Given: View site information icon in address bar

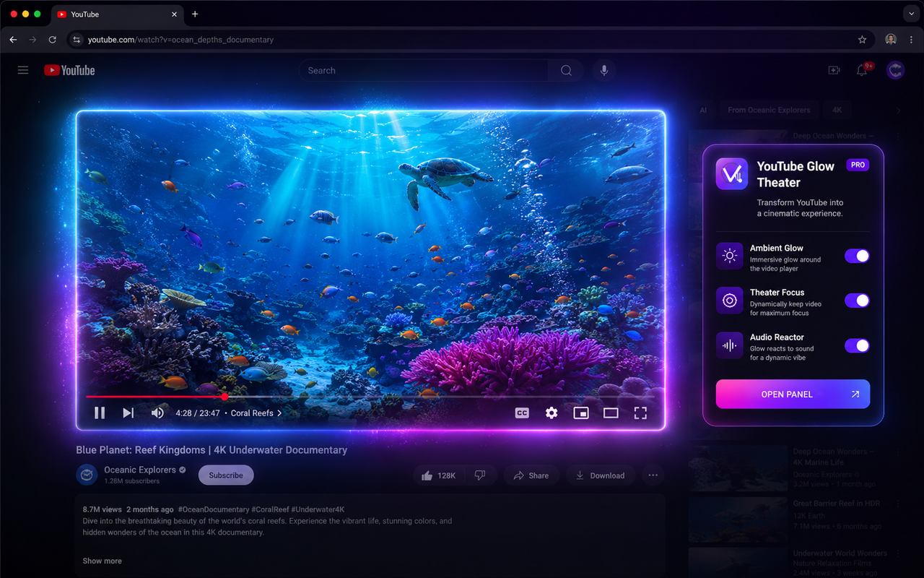Looking at the screenshot, I should click(x=77, y=40).
